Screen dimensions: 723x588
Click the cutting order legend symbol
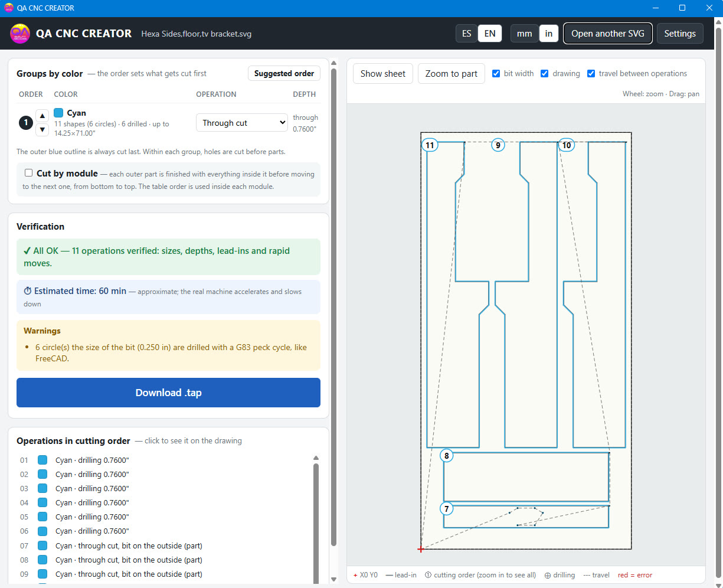(428, 575)
